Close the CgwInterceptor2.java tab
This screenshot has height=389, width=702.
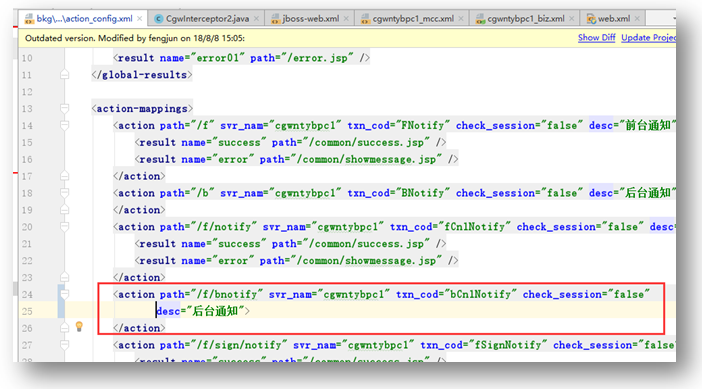pyautogui.click(x=256, y=18)
